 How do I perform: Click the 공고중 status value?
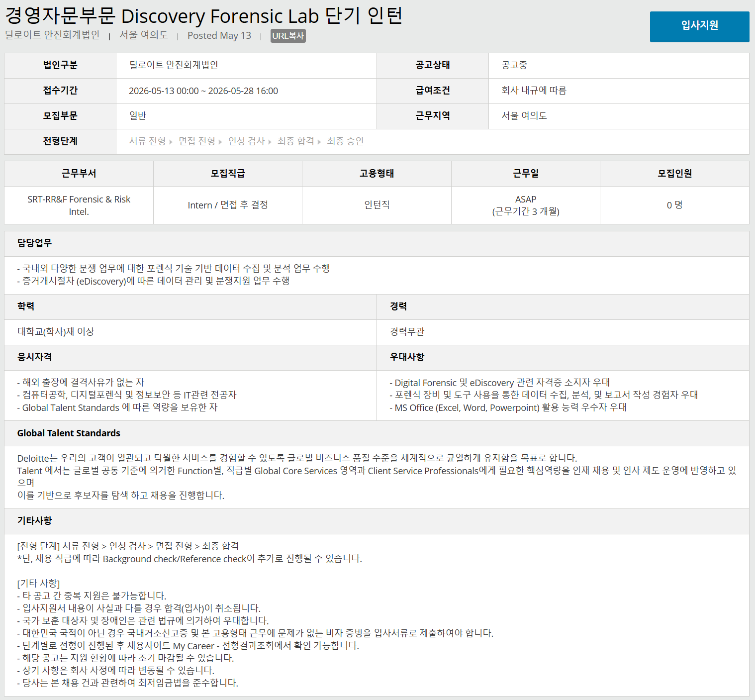(x=514, y=65)
